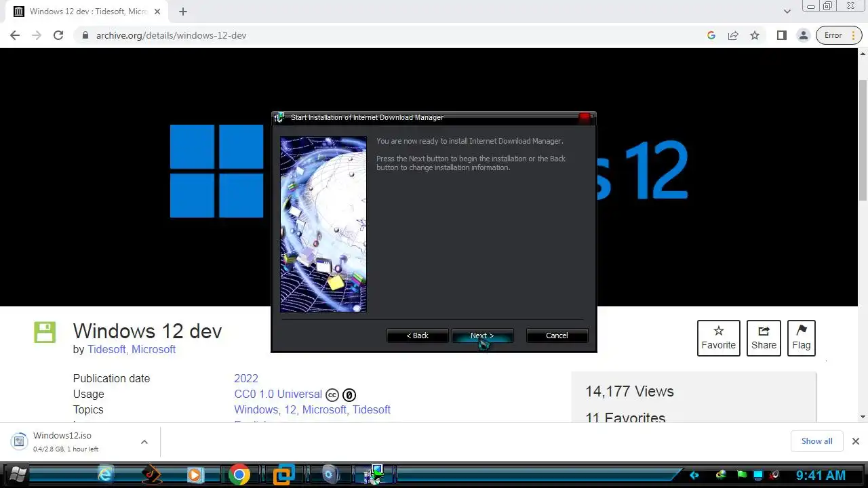Click the IDM installer title bar icon
Screen dimensions: 868x488
click(x=279, y=117)
